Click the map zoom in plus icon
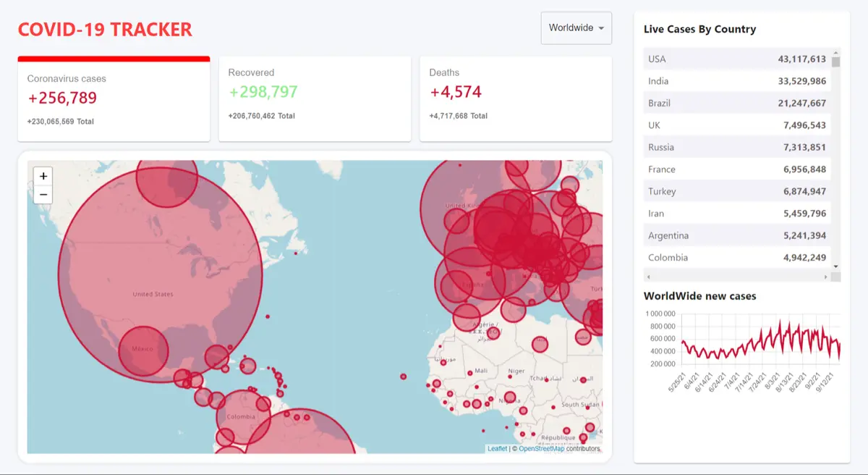This screenshot has width=868, height=475. pyautogui.click(x=43, y=175)
